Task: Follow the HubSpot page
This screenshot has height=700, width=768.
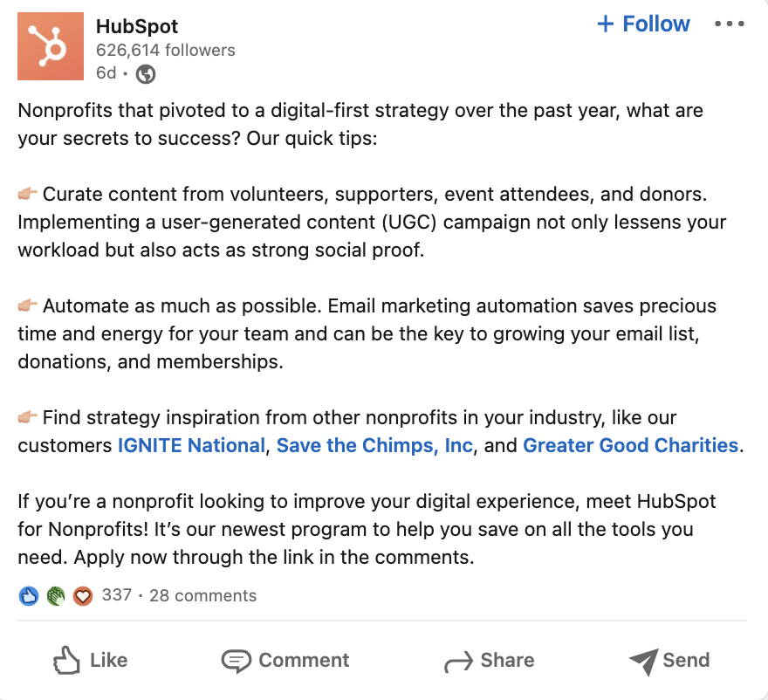Action: pyautogui.click(x=643, y=24)
